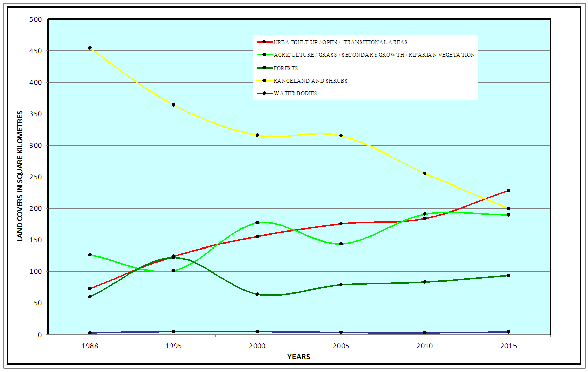Image resolution: width=588 pixels, height=372 pixels.
Task: Select the 2000 Forests data point
Action: [257, 294]
